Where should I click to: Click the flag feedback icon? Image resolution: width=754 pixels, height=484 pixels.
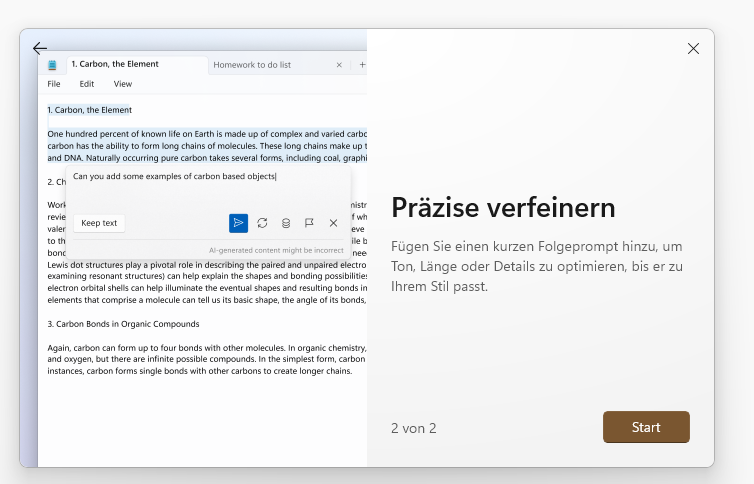coord(309,223)
